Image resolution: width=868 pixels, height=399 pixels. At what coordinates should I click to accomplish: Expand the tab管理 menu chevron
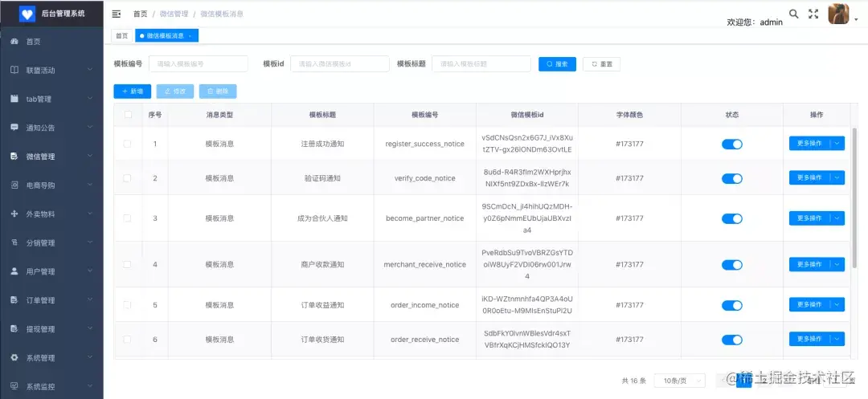click(90, 99)
